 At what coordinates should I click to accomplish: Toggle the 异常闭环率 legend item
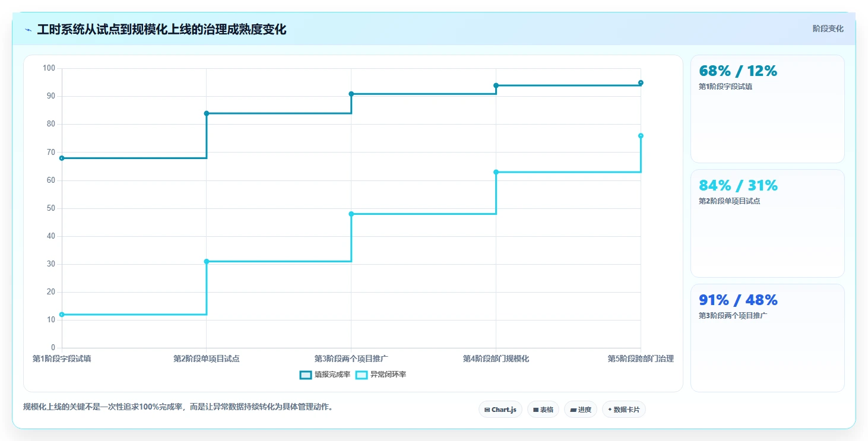point(381,375)
